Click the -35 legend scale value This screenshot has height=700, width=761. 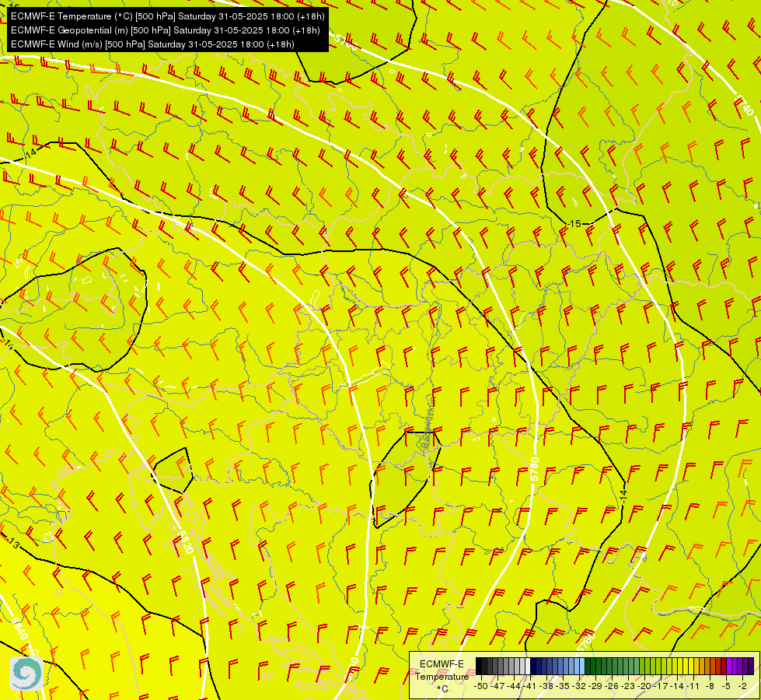[x=563, y=687]
